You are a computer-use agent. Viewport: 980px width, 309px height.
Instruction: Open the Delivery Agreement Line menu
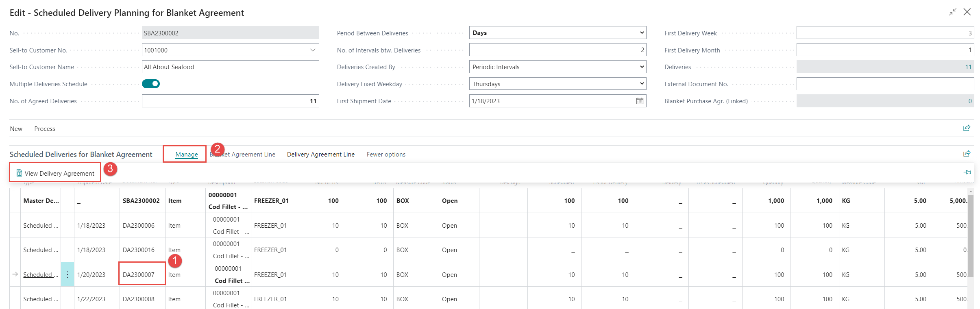click(x=320, y=154)
